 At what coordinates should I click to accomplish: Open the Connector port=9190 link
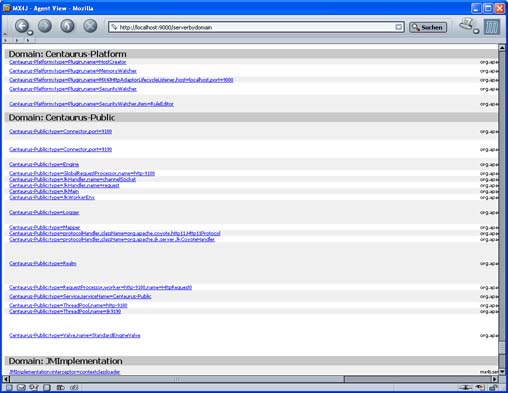click(61, 149)
